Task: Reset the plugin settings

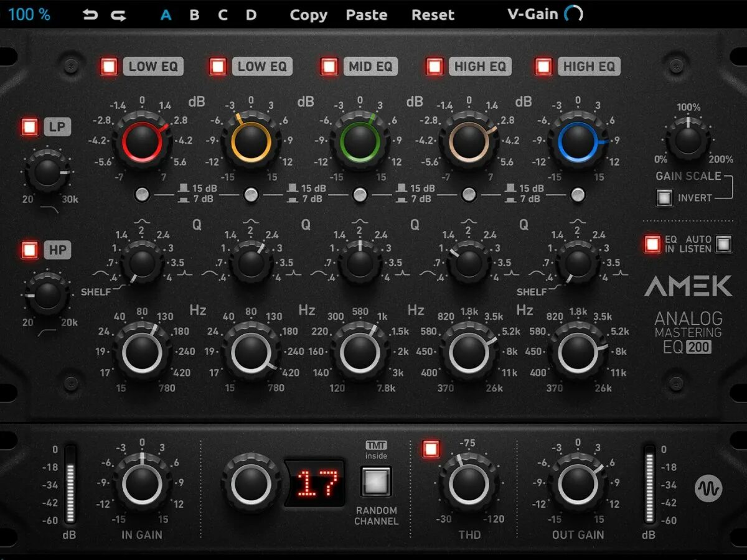Action: click(433, 15)
